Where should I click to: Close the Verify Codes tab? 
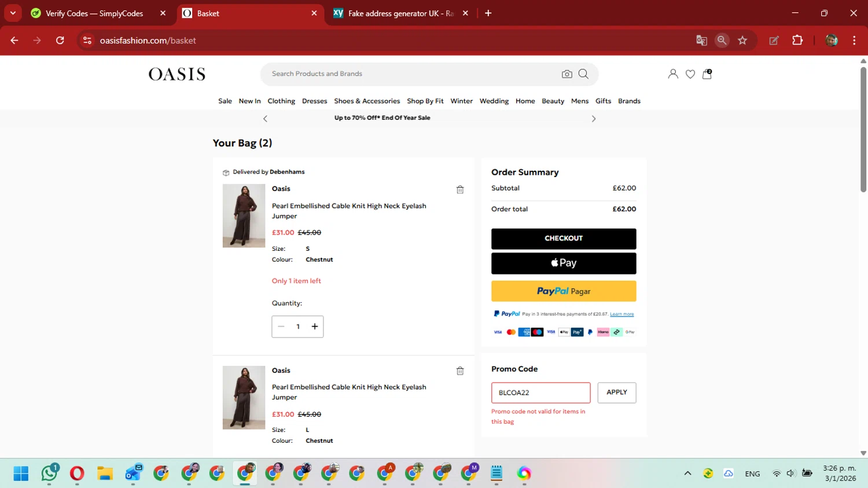163,13
